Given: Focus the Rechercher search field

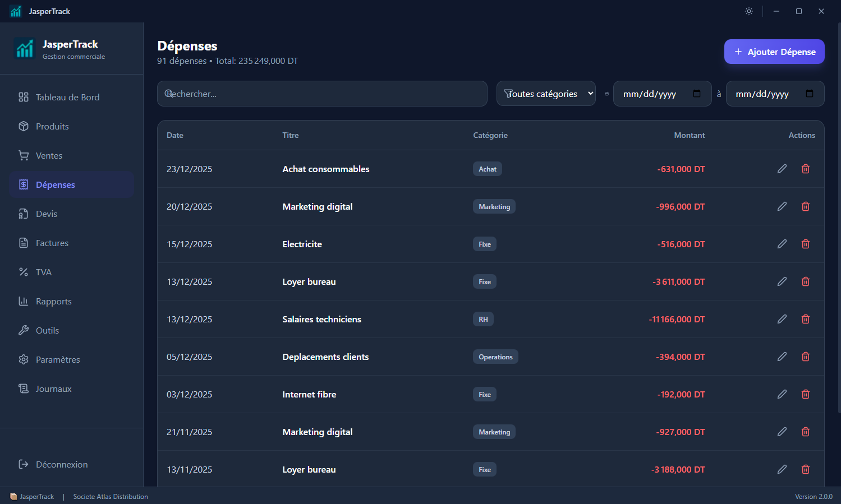Looking at the screenshot, I should point(322,94).
